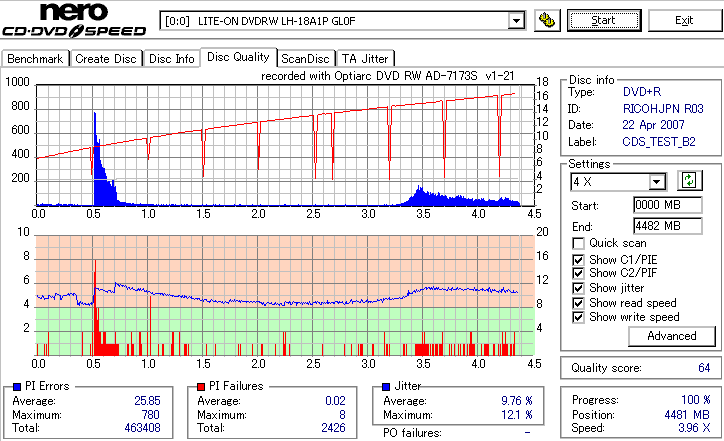Click the quality score value 64
The image size is (724, 441).
click(x=704, y=368)
